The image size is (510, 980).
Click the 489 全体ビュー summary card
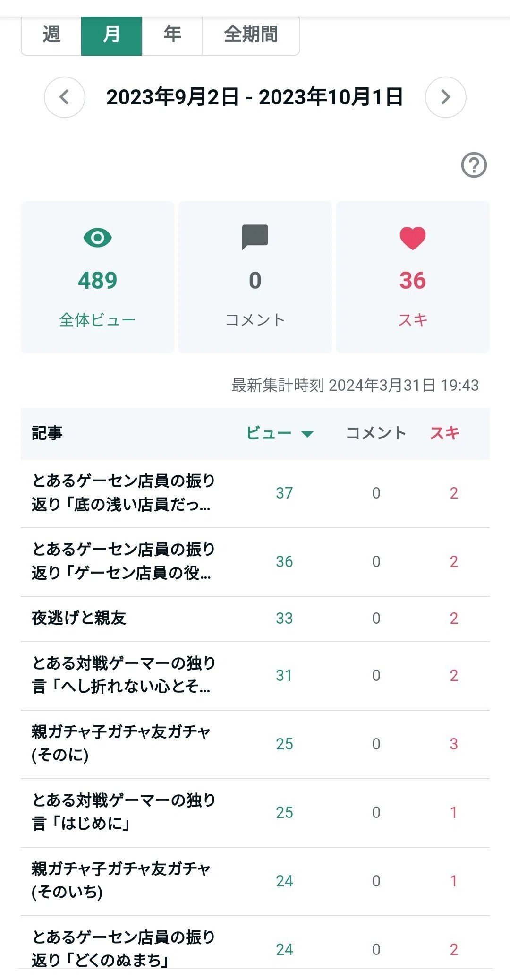97,277
